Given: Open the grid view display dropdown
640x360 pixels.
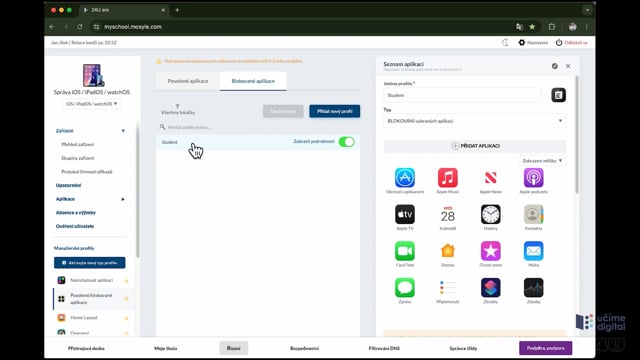Looking at the screenshot, I should click(x=542, y=161).
